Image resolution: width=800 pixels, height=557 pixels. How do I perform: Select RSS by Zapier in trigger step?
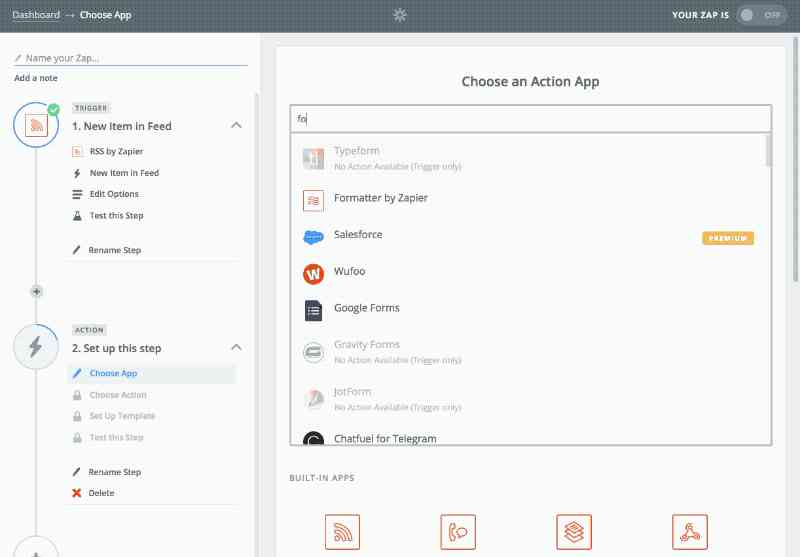click(116, 151)
